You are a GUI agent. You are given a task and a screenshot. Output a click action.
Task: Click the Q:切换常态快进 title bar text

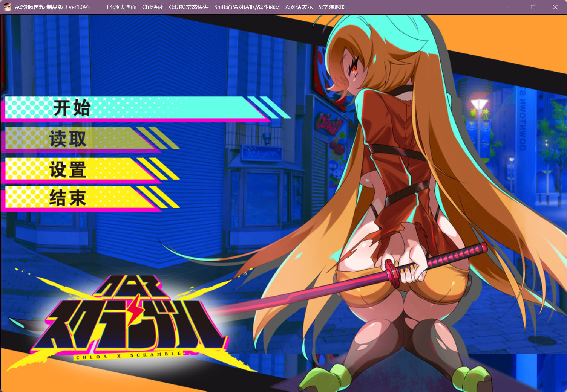(188, 7)
